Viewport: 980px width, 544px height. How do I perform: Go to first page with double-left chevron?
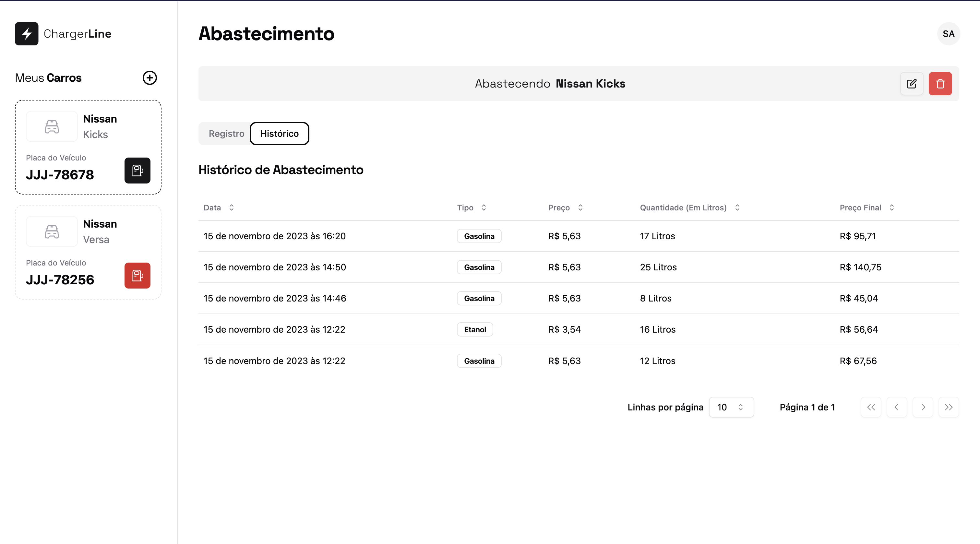click(871, 407)
